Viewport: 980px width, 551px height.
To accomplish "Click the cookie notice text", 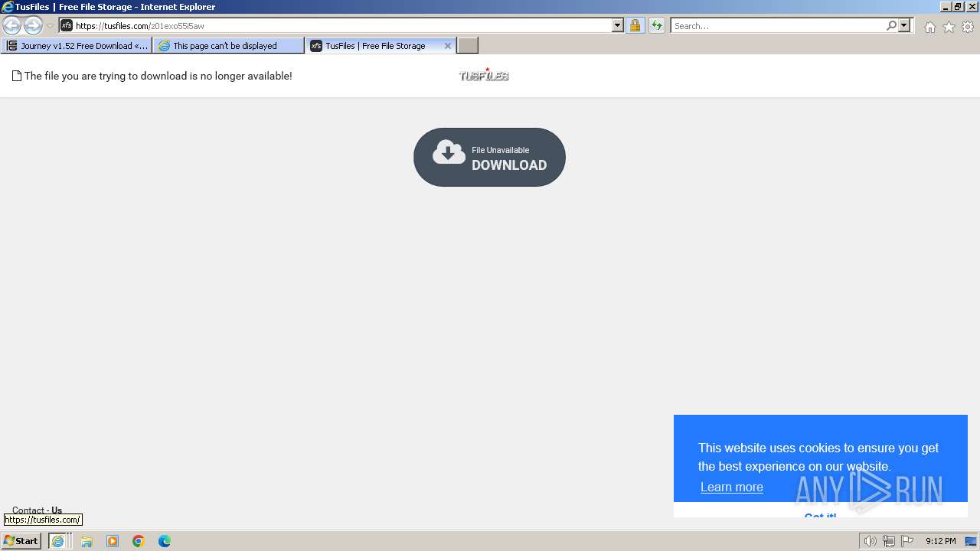I will tap(818, 457).
